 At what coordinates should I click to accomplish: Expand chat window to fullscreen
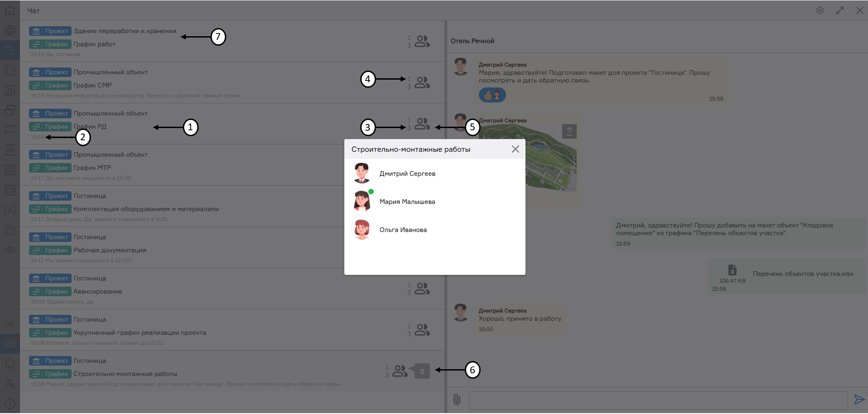[839, 10]
